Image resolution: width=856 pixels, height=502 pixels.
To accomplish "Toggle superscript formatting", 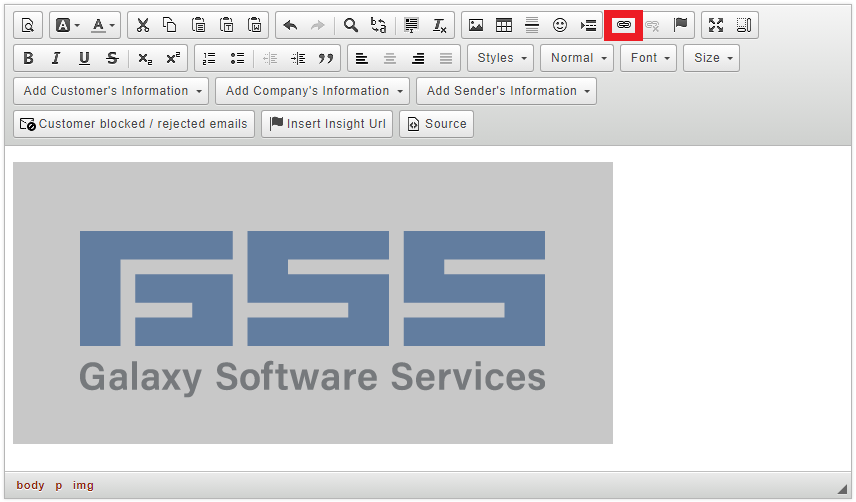I will (173, 58).
